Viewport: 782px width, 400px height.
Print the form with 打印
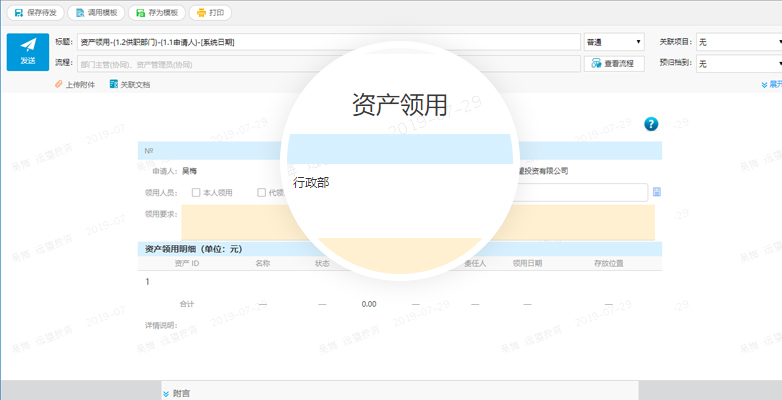coord(210,13)
